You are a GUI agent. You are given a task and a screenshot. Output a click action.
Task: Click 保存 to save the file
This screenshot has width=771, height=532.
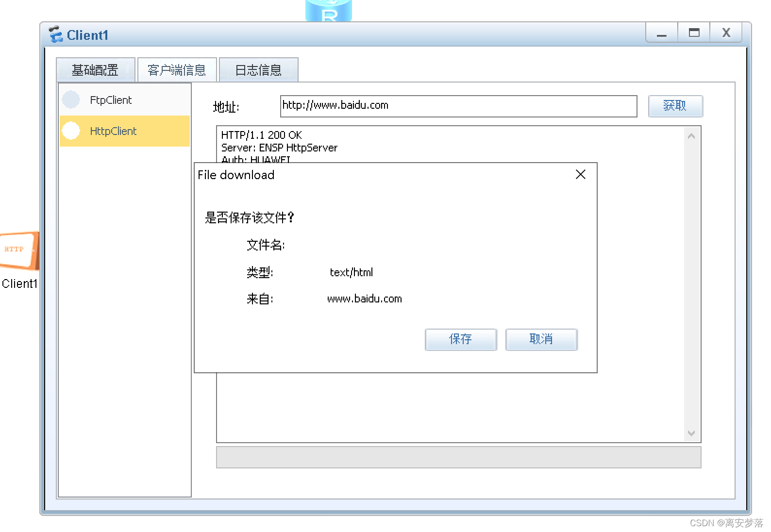[x=461, y=339]
